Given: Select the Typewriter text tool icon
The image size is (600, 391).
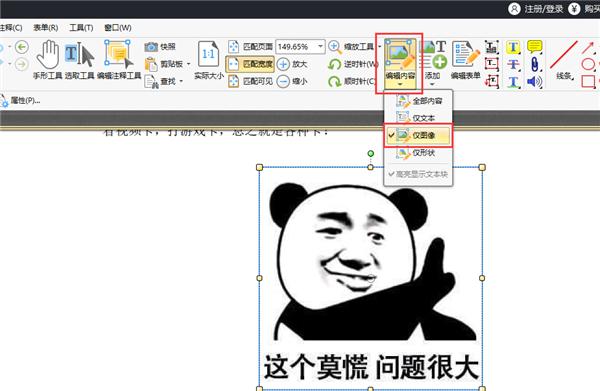Looking at the screenshot, I should 491,47.
